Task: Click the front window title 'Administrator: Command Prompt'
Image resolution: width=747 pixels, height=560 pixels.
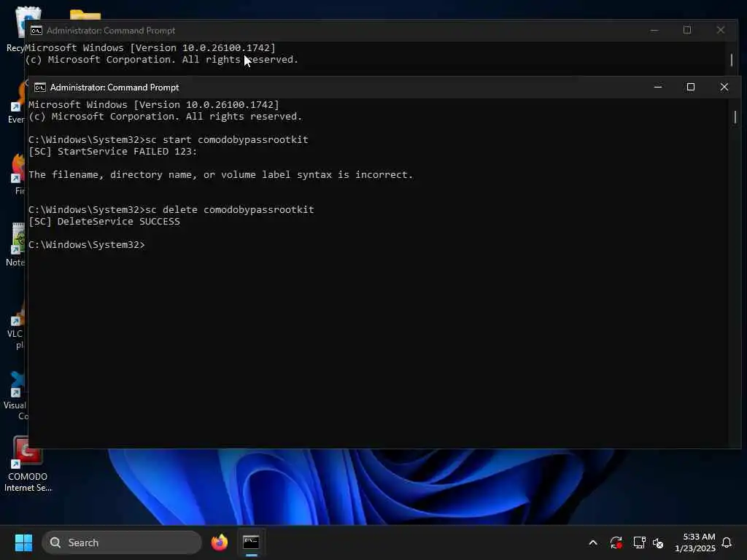Action: click(x=115, y=87)
